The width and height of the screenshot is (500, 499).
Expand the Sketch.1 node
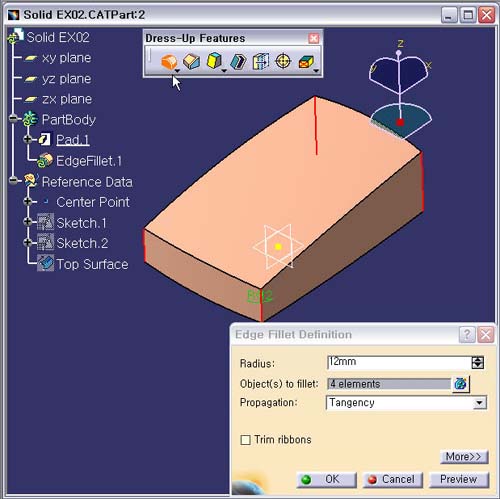28,222
